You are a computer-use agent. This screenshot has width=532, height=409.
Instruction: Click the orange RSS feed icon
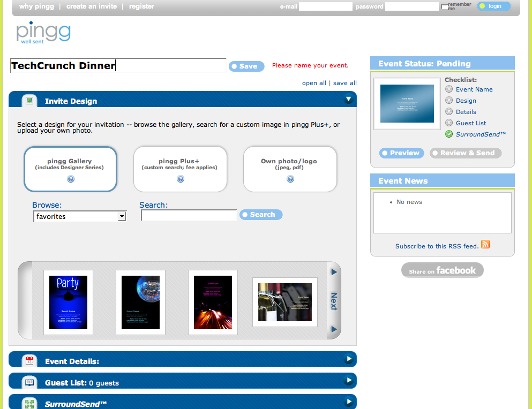coord(485,244)
